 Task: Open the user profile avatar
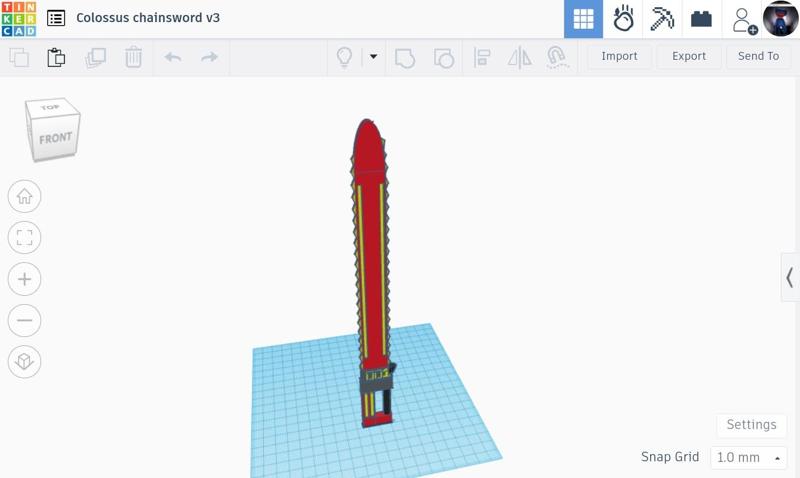[x=781, y=19]
